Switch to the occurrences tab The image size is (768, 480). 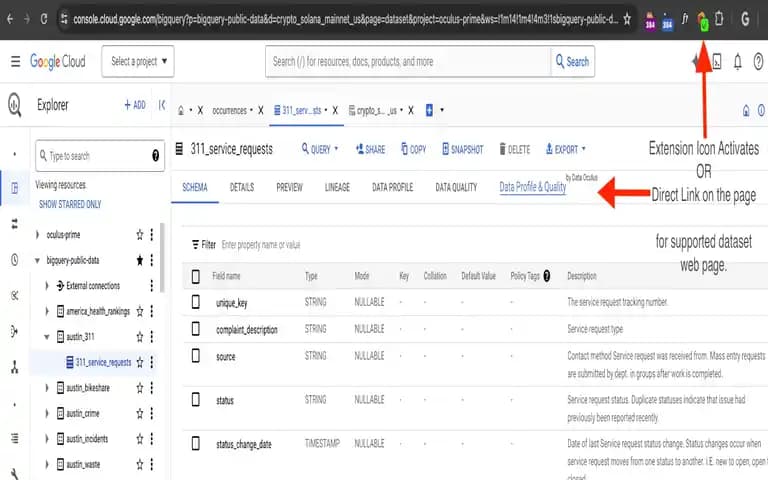click(x=229, y=110)
